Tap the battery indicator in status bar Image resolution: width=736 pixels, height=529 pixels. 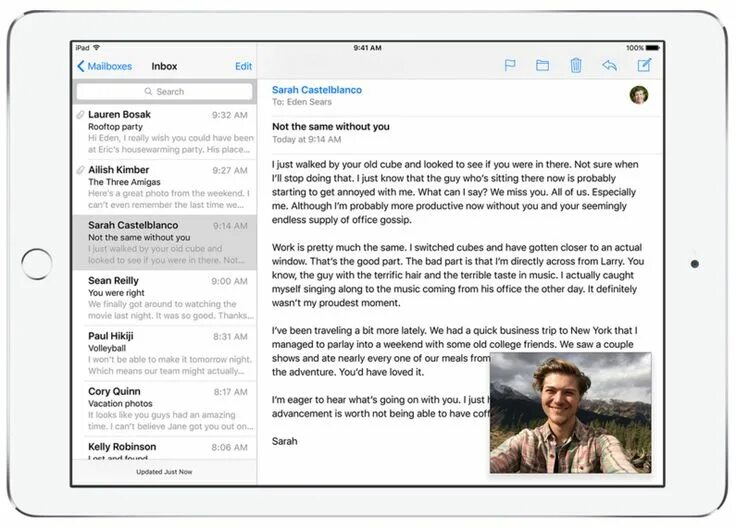[x=653, y=48]
